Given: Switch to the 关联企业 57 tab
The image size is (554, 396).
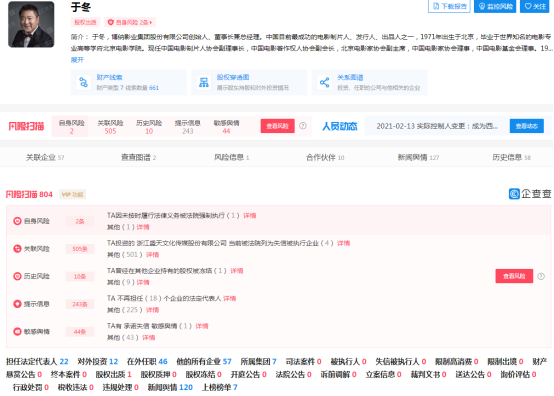Looking at the screenshot, I should pos(45,158).
